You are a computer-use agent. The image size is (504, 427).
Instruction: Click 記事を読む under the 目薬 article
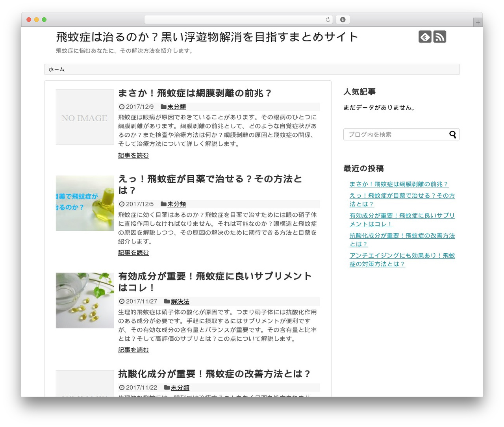(133, 253)
